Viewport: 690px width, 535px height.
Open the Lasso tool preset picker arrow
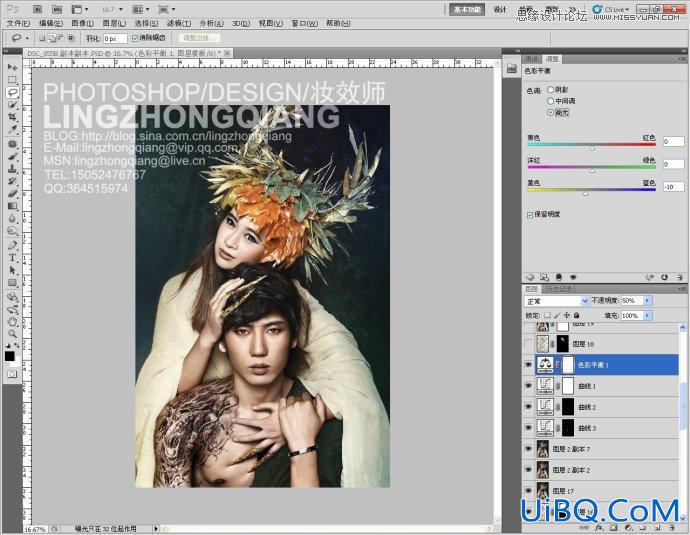pos(27,39)
